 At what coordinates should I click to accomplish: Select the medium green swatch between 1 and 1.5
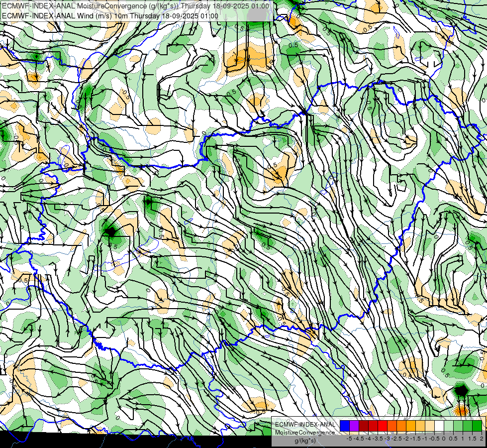pos(468,426)
